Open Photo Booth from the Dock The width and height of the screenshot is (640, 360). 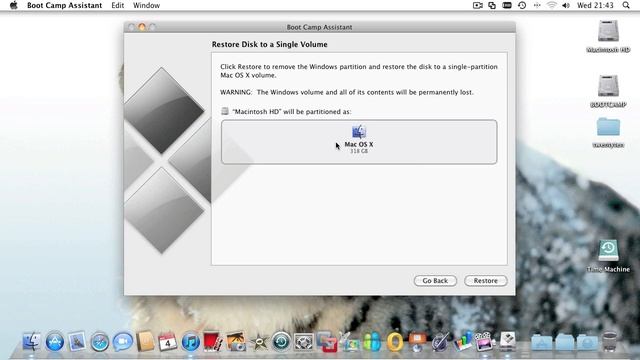(x=213, y=342)
